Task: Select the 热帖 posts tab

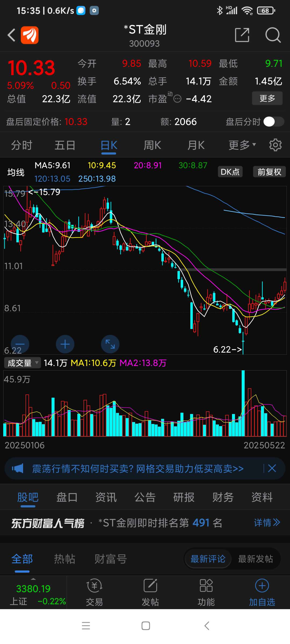Action: point(65,559)
